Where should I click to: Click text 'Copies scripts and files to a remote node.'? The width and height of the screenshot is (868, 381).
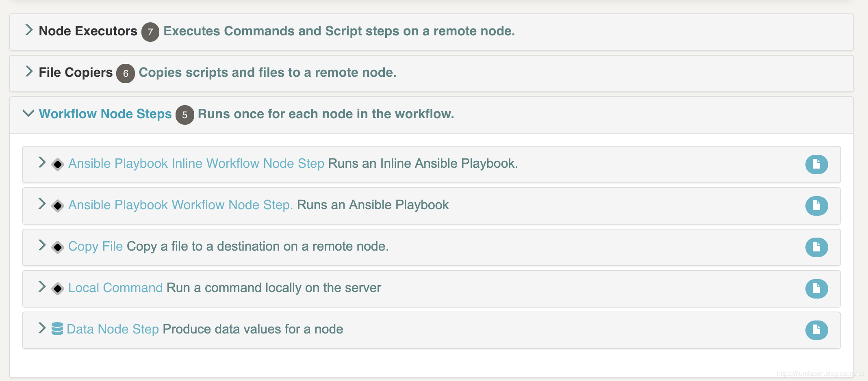point(267,73)
